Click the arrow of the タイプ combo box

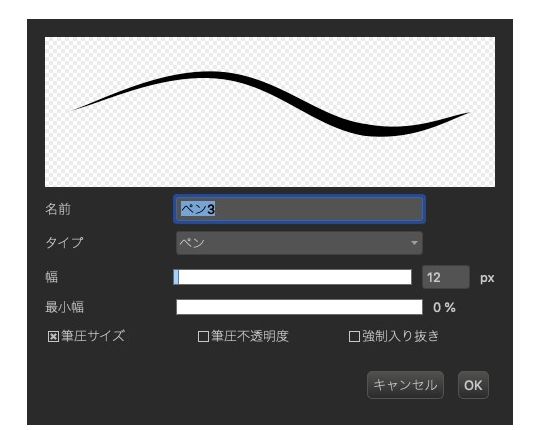414,243
